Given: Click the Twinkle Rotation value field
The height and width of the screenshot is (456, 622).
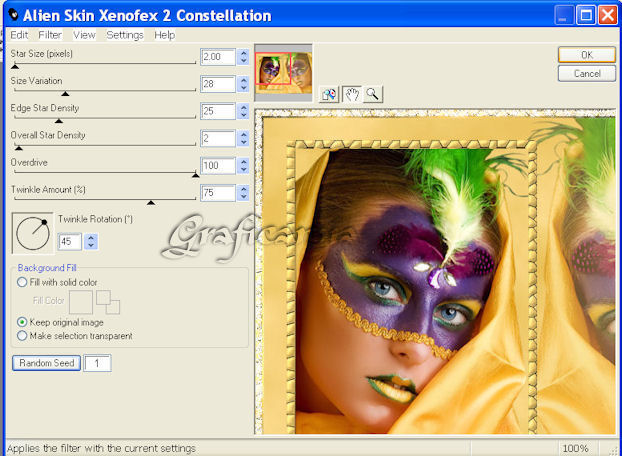Looking at the screenshot, I should 70,241.
